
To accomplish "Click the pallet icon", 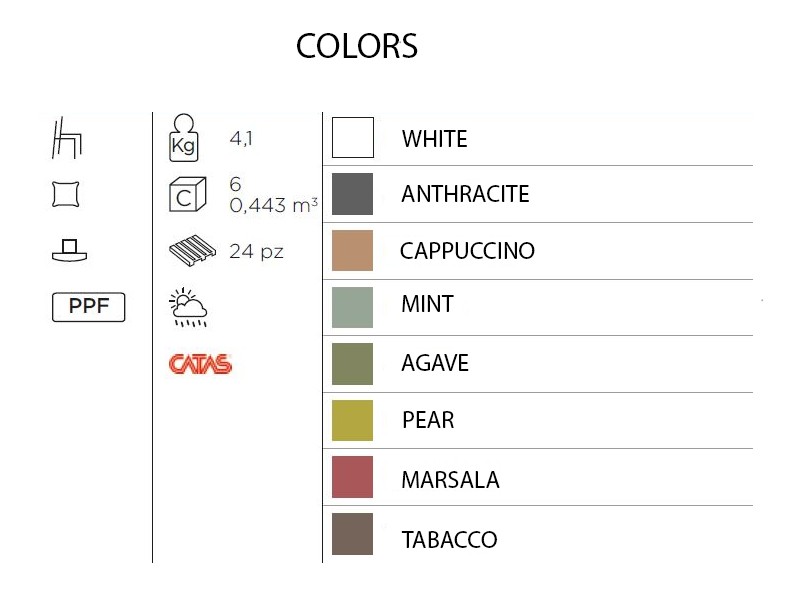I will click(190, 251).
